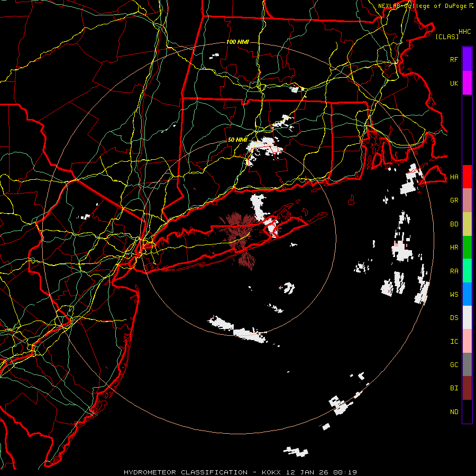Pick the RA light green legend swatch

467,271
